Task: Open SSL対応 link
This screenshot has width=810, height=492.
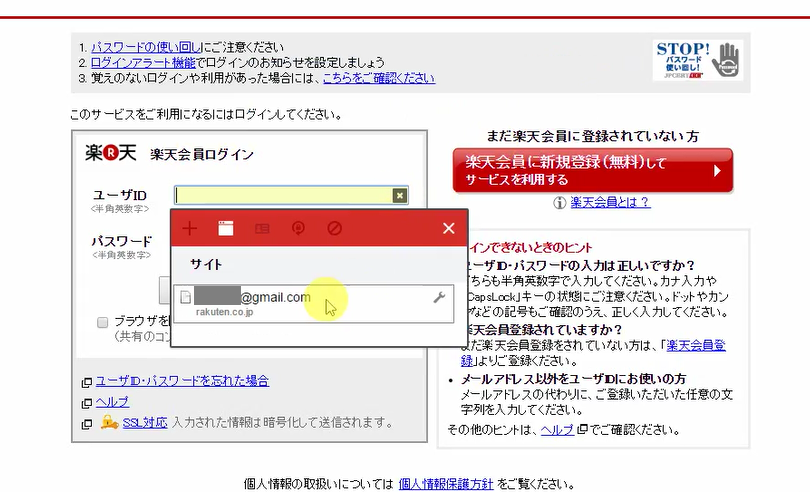Action: click(x=145, y=423)
